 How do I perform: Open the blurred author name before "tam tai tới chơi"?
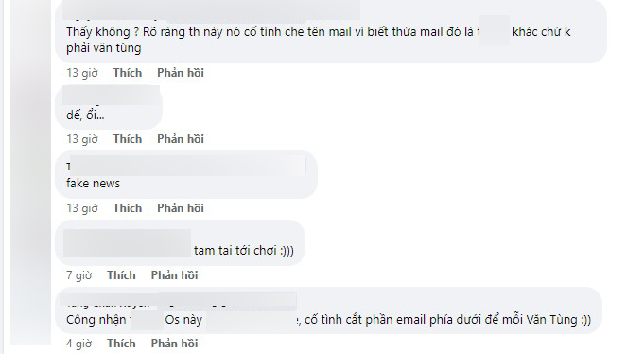pyautogui.click(x=128, y=243)
